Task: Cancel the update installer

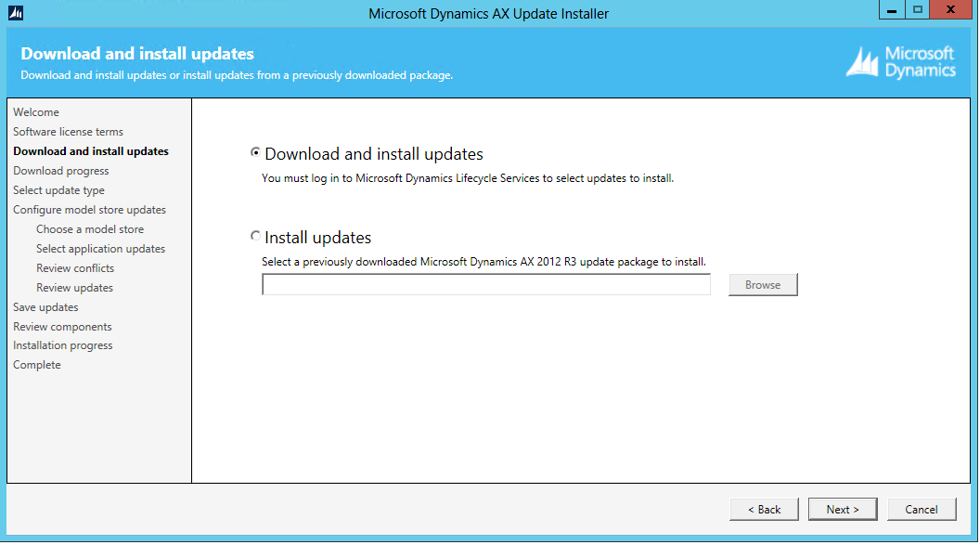Action: [922, 510]
